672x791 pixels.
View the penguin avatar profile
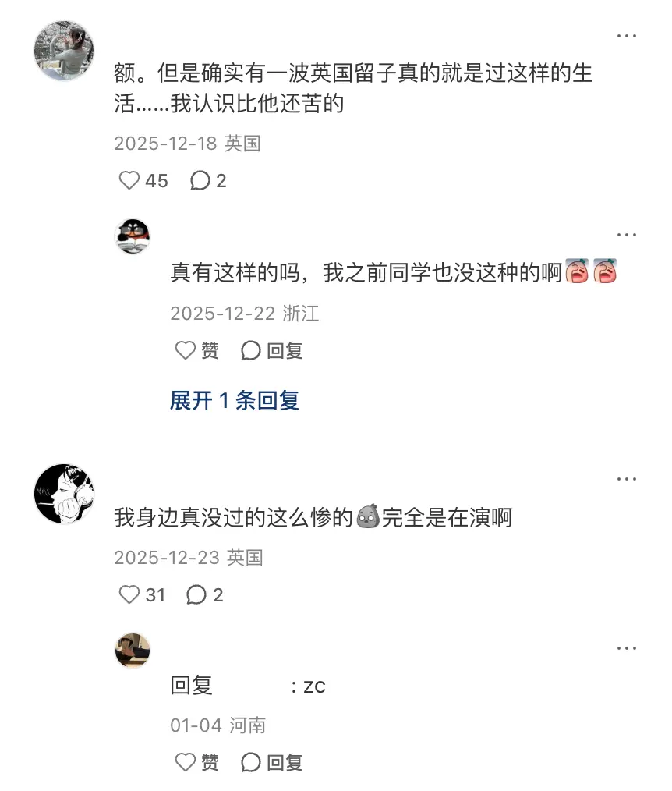pos(133,236)
